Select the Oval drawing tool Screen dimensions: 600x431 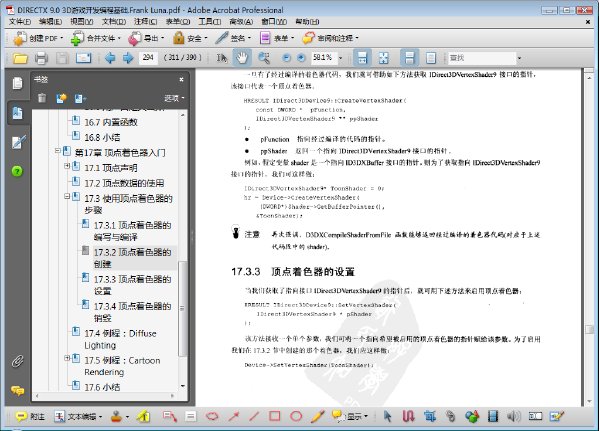coord(296,416)
